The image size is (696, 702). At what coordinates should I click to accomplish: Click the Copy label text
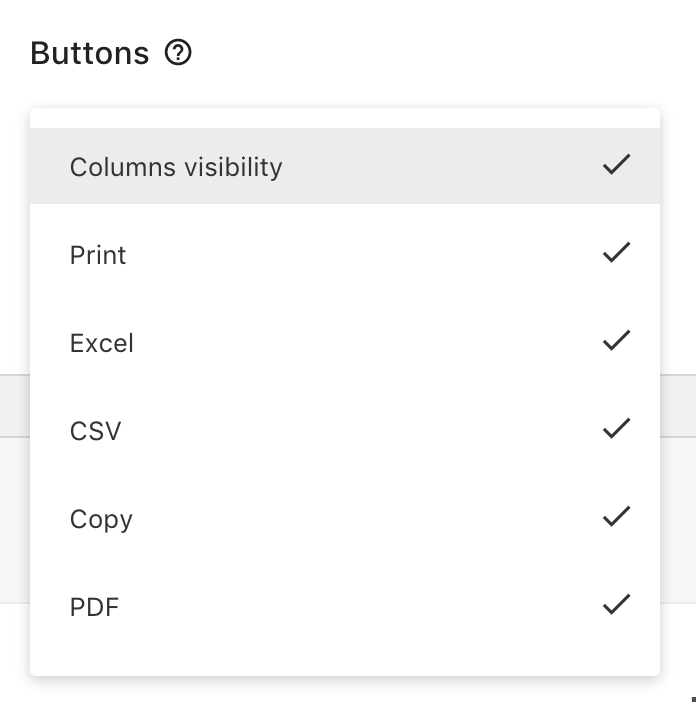click(101, 520)
